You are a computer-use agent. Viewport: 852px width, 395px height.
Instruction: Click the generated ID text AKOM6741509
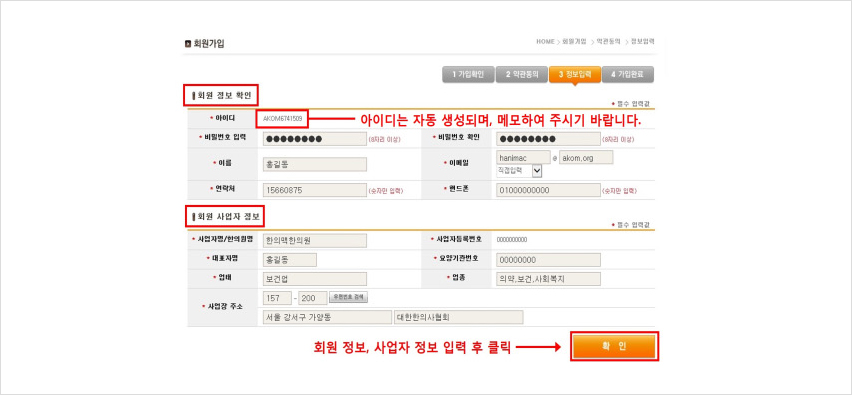pyautogui.click(x=282, y=118)
